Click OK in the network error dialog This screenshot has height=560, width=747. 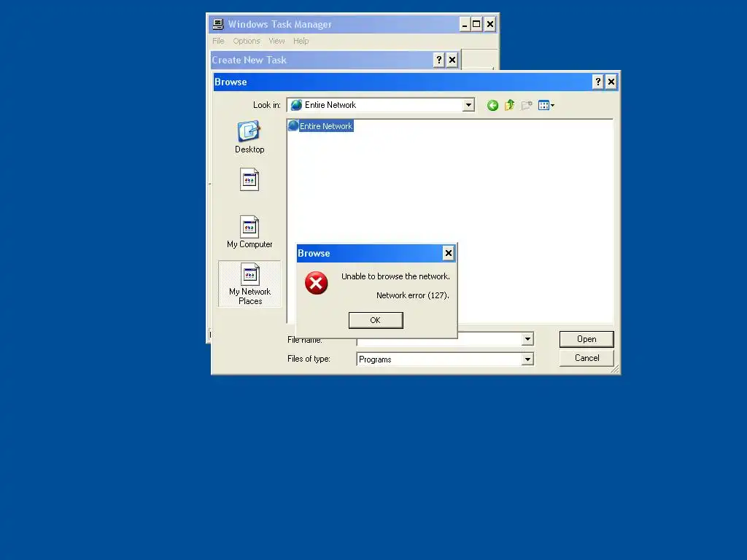[376, 320]
